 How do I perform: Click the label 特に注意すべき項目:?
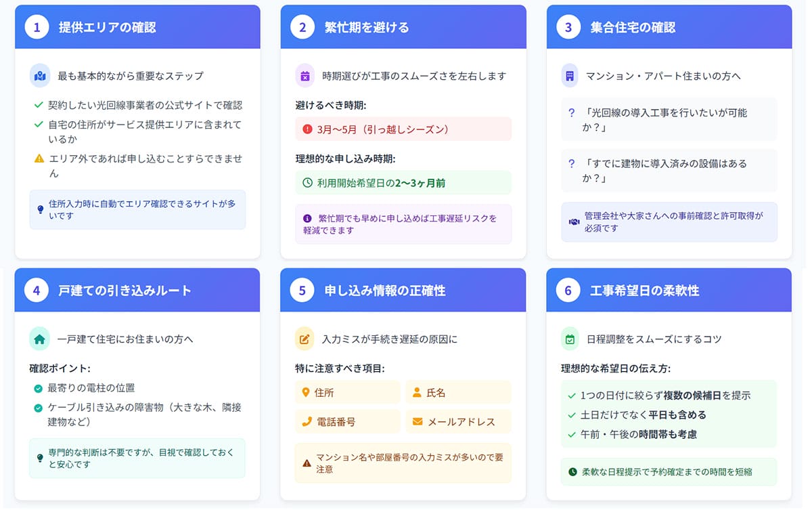(340, 368)
